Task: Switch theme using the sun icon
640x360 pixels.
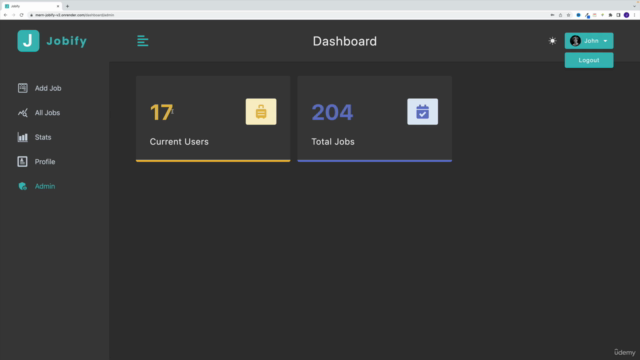Action: pyautogui.click(x=552, y=41)
